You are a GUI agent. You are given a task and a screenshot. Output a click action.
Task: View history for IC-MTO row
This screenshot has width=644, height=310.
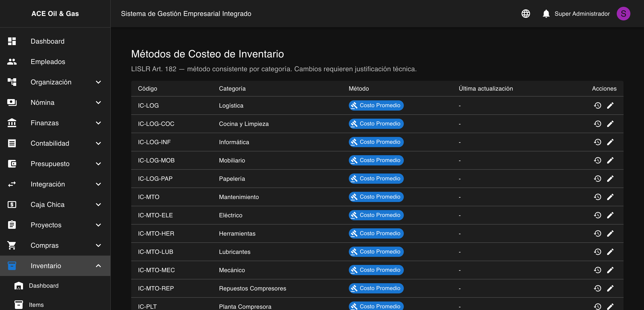tap(598, 197)
